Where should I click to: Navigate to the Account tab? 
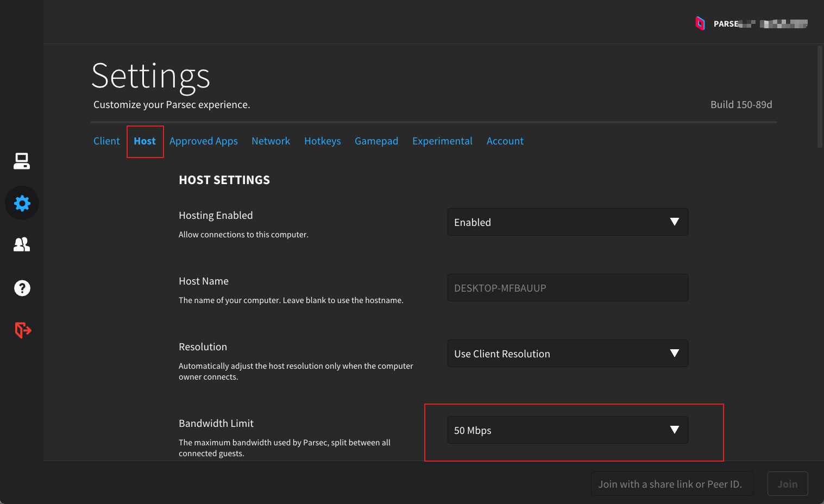tap(505, 141)
